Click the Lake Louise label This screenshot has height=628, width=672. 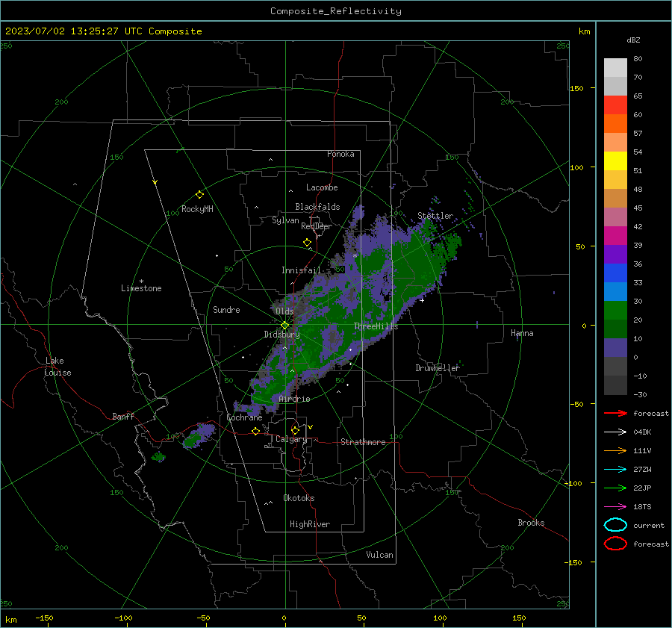[x=57, y=367]
